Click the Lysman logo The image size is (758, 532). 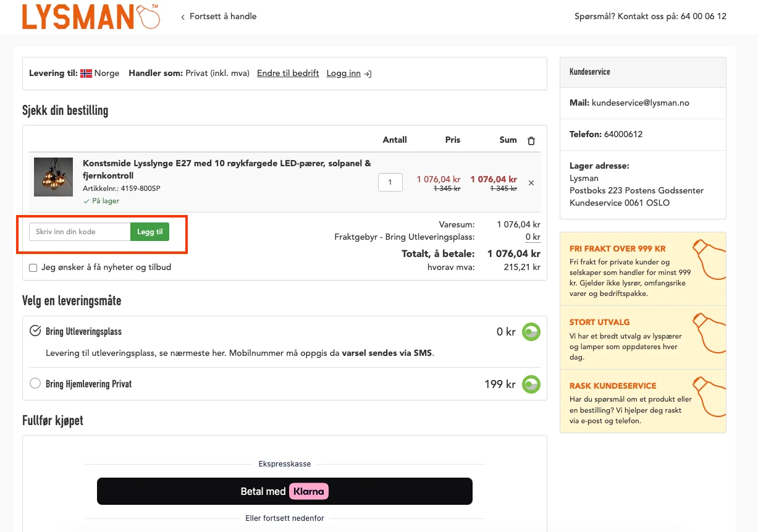[x=91, y=17]
